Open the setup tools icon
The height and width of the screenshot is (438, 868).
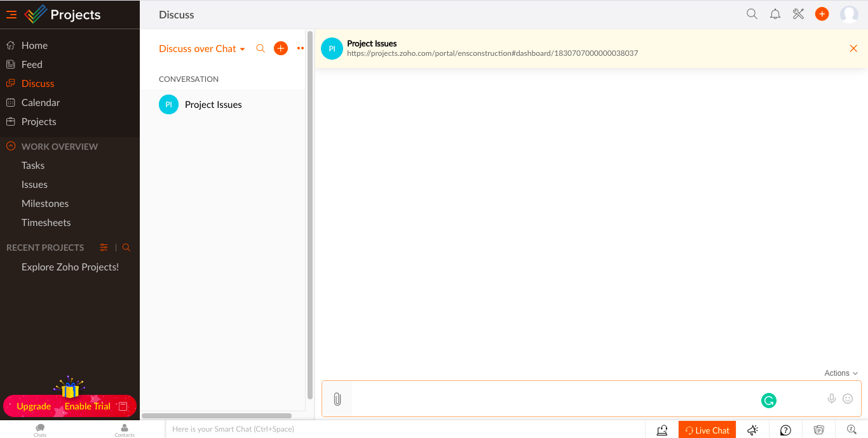click(x=799, y=14)
